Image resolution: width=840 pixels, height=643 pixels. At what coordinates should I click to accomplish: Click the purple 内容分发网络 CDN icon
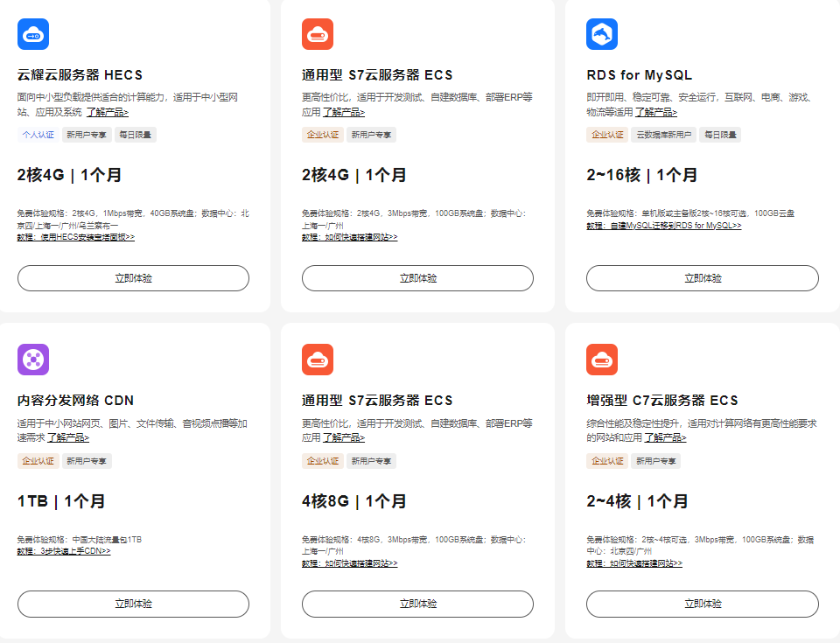33,360
